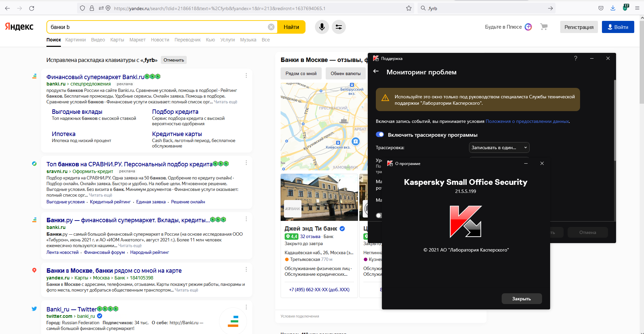Save page to Pocket icon
The height and width of the screenshot is (334, 644).
pos(601,8)
